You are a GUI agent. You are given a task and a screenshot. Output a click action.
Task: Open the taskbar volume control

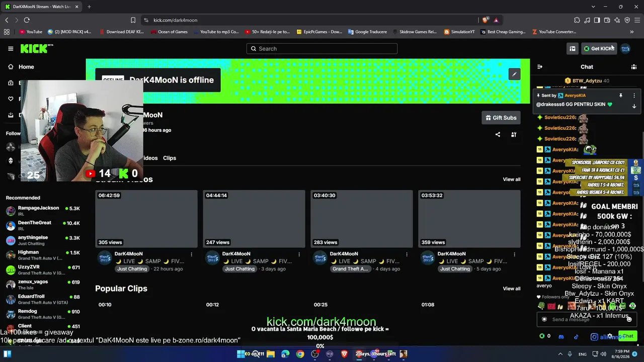coord(604,354)
